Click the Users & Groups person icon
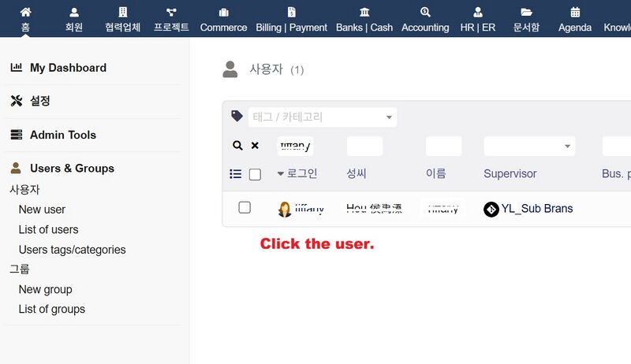Screen dimensions: 631x364 click(16, 168)
